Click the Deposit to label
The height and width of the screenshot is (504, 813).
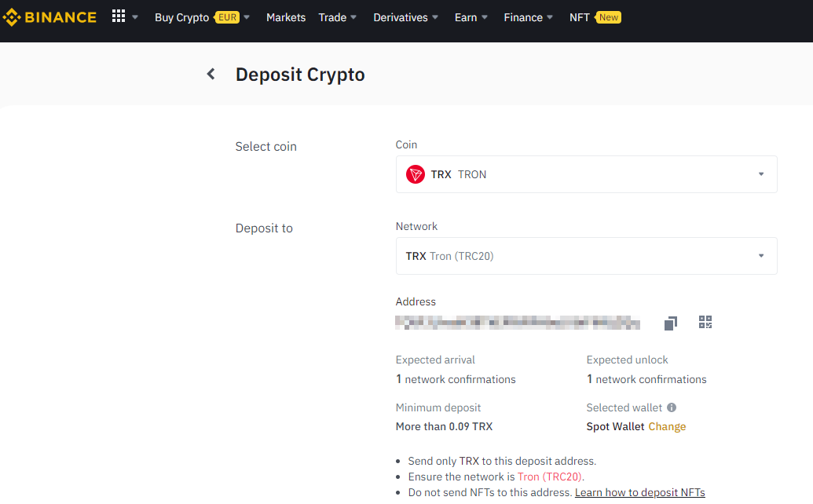(x=264, y=228)
